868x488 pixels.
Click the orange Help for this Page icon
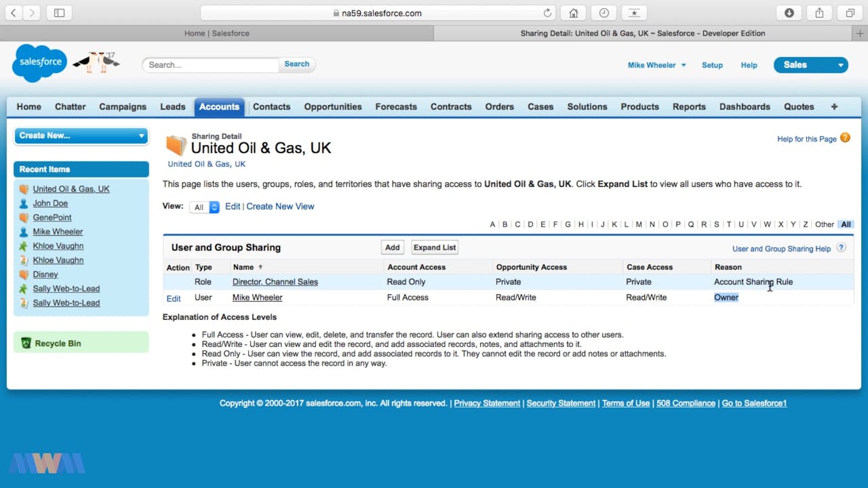point(845,138)
